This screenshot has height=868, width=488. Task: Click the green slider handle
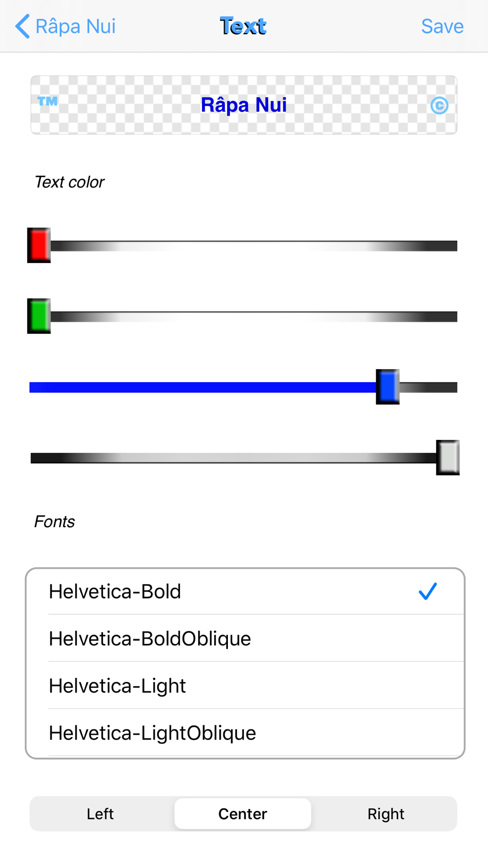coord(39,316)
